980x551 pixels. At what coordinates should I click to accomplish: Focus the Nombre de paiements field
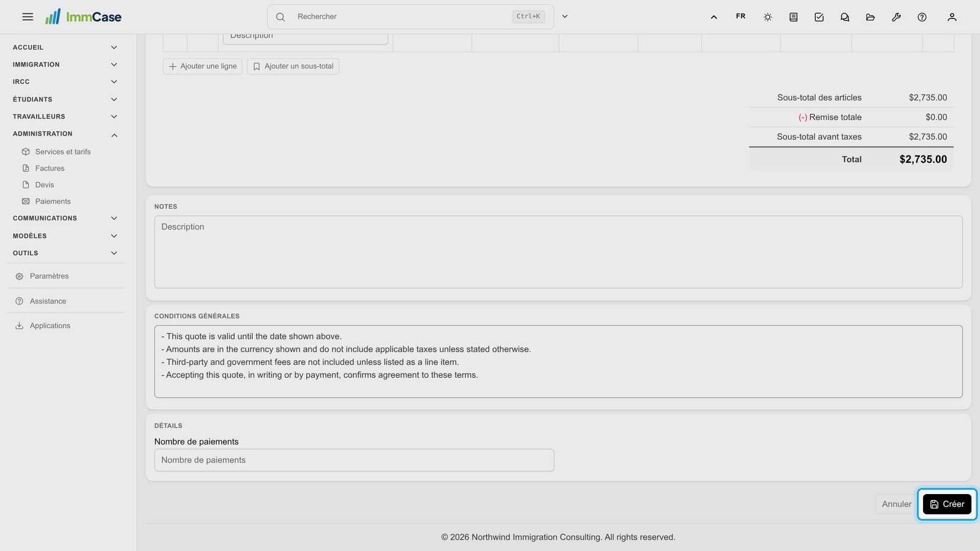[354, 460]
